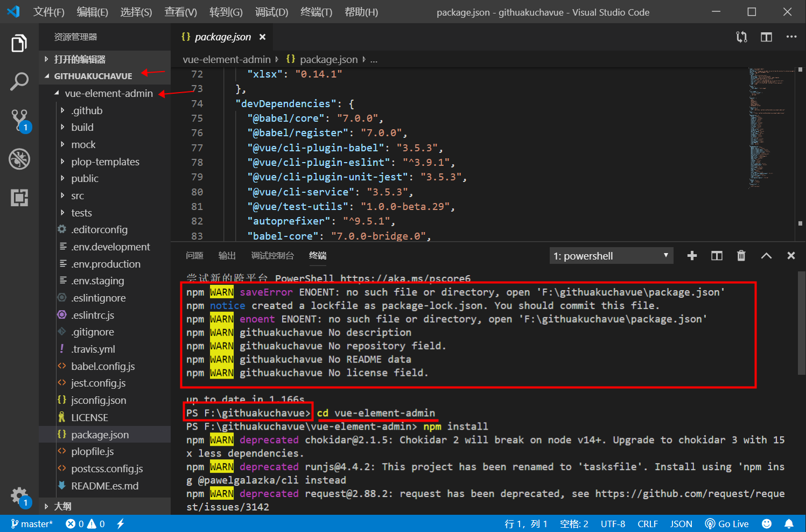
Task: Collapse the GITHUAKUCHAVUE section
Action: point(105,76)
